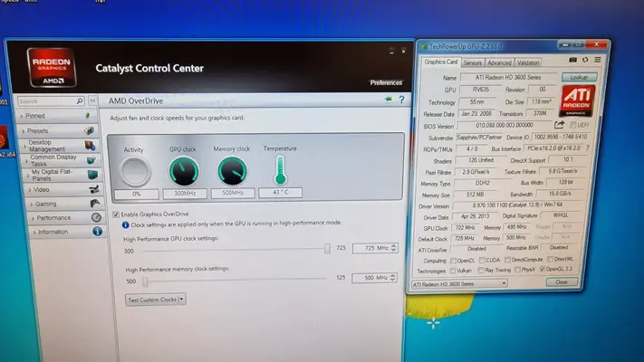Toggle the OpenCL checkbox in GPU-Z
Screen dimensions: 644x362
452,261
